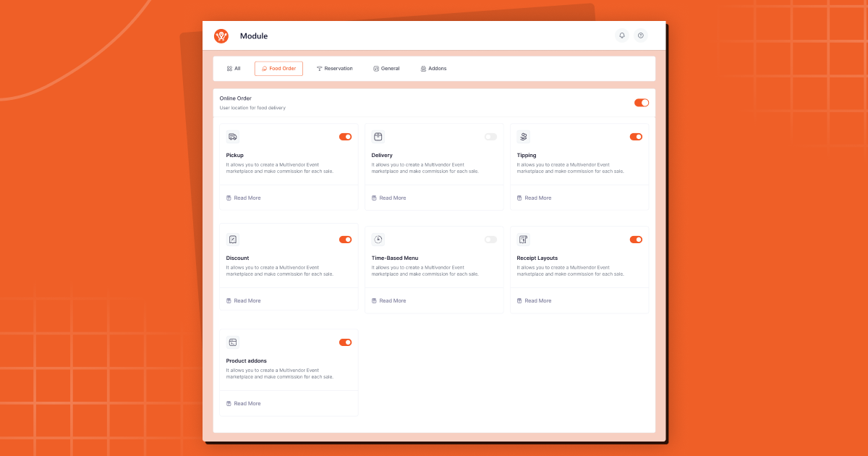
Task: Open Read More for Product addons
Action: coord(247,403)
